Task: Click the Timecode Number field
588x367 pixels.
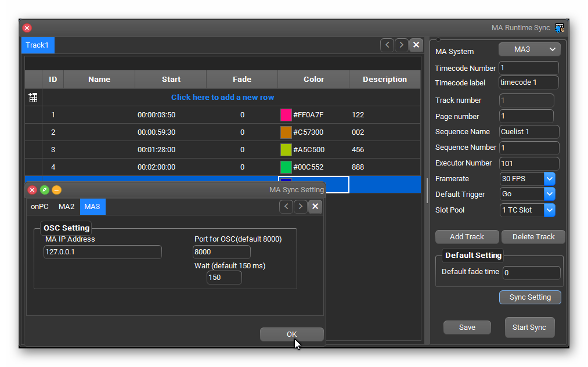Action: click(x=529, y=68)
